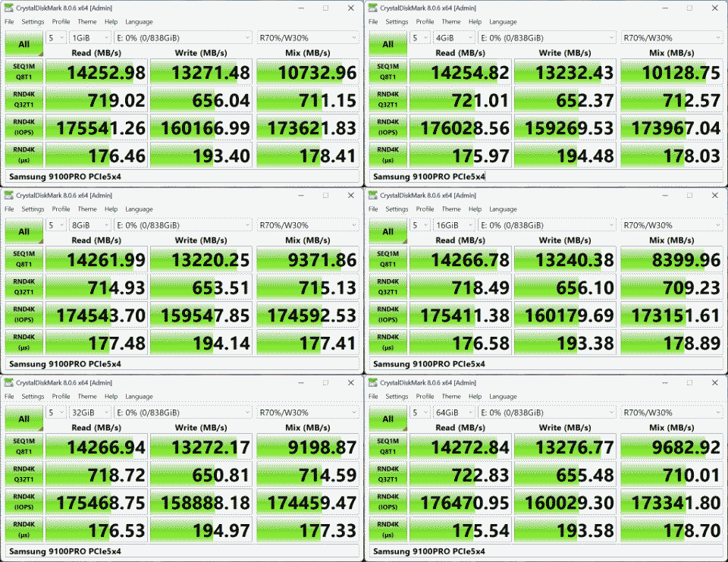The image size is (728, 562).
Task: Open File menu in the 1GiB window
Action: point(9,22)
